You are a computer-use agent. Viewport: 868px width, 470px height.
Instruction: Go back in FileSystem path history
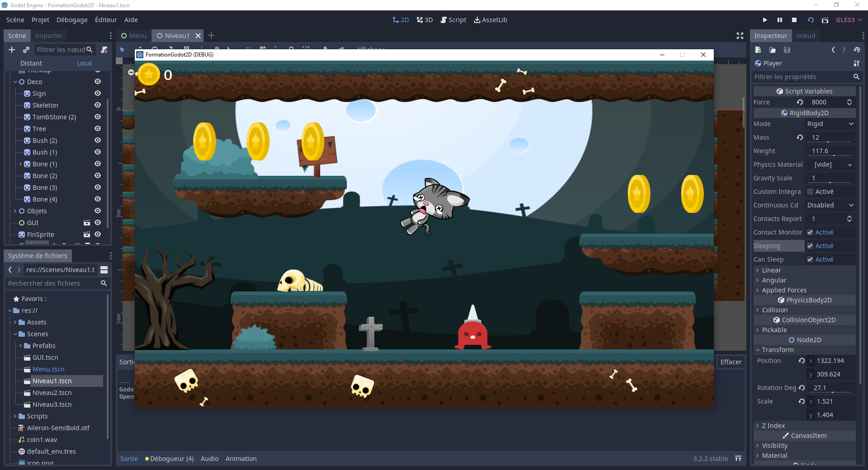[10, 270]
